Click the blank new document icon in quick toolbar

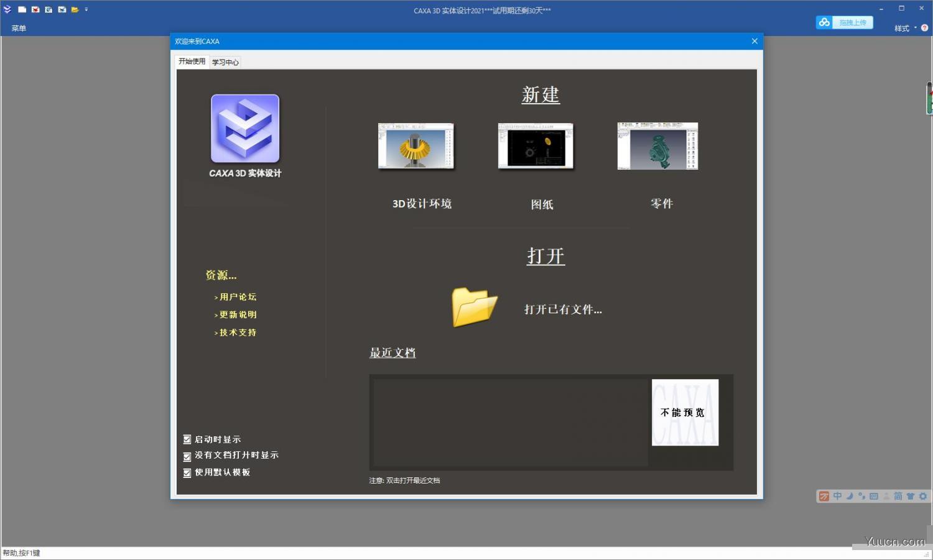tap(22, 9)
